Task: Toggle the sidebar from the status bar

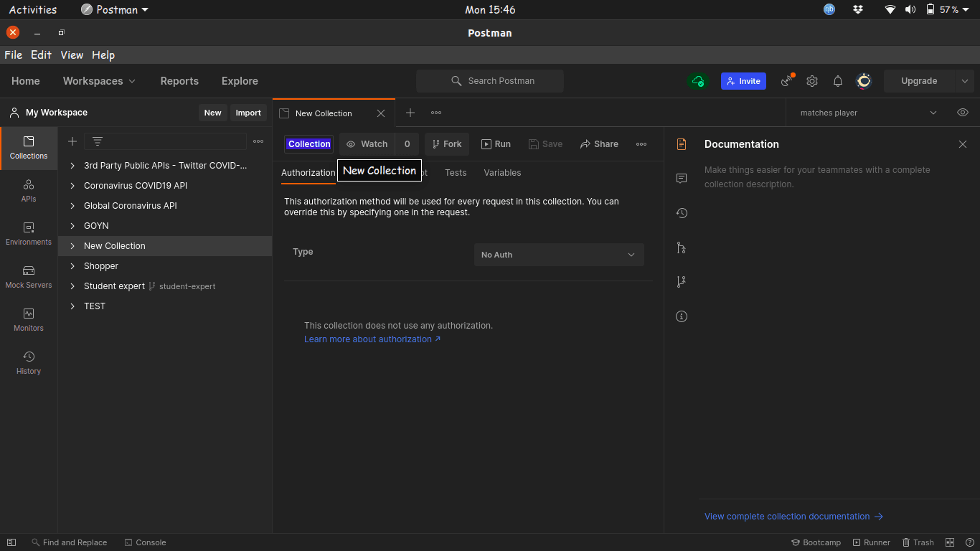Action: [11, 542]
